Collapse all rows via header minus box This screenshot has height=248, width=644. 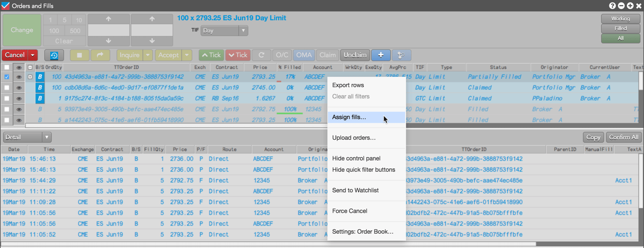pyautogui.click(x=30, y=67)
